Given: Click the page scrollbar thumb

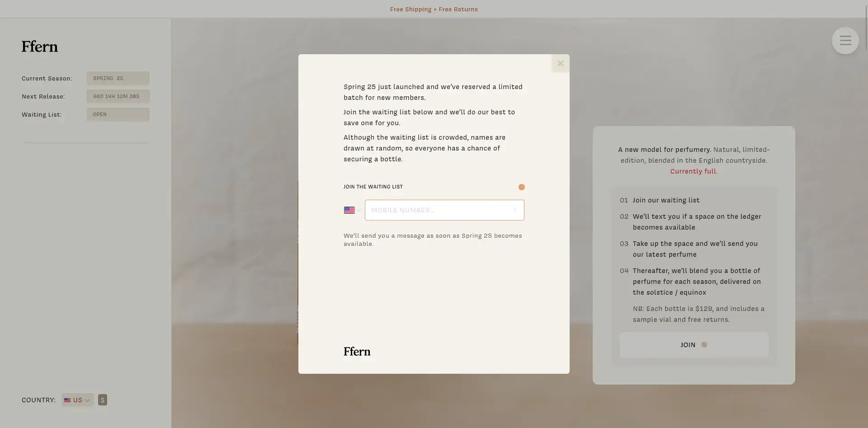Looking at the screenshot, I should 866,27.
